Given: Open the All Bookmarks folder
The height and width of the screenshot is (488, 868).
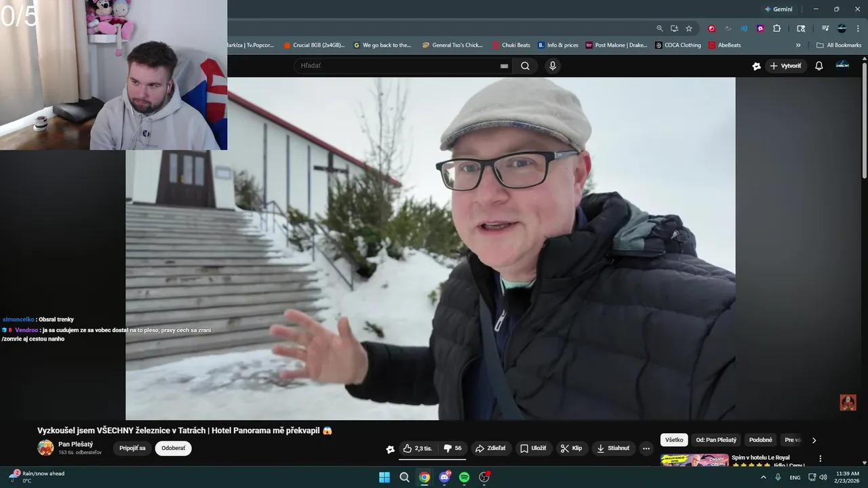Looking at the screenshot, I should click(x=839, y=45).
